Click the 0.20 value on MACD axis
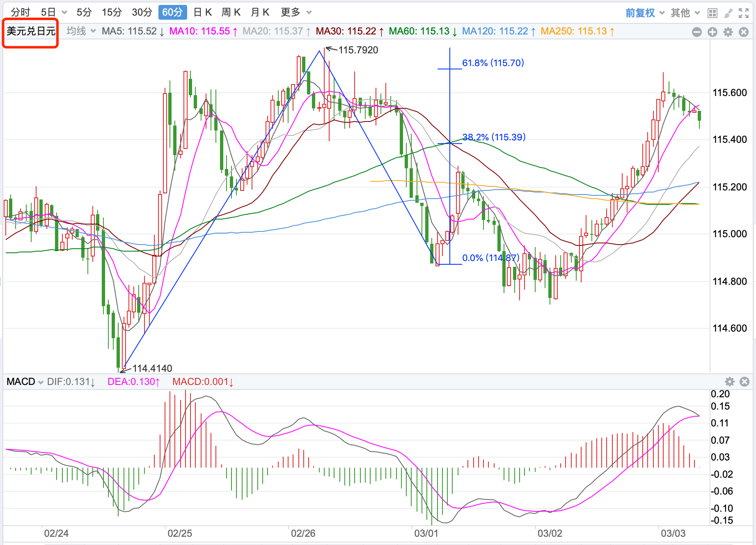 [720, 394]
